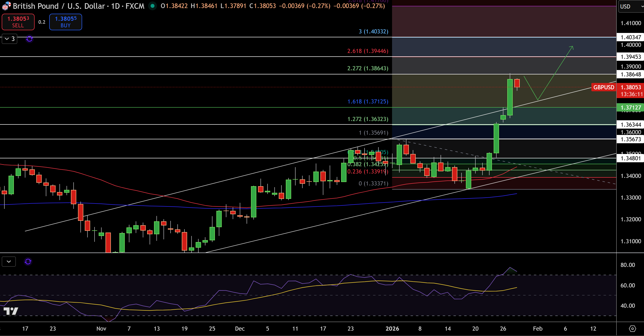The height and width of the screenshot is (336, 644).
Task: Select the Fibonacci 1.272 (1.36323) label
Action: point(368,119)
